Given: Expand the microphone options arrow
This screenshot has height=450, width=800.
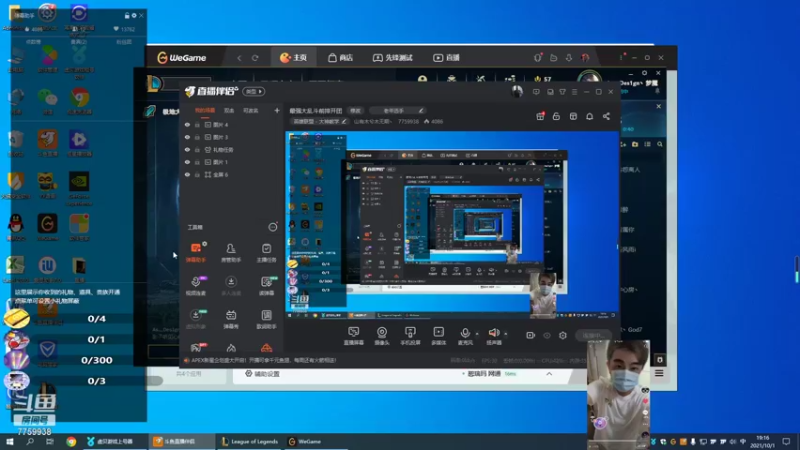Looking at the screenshot, I should (477, 334).
